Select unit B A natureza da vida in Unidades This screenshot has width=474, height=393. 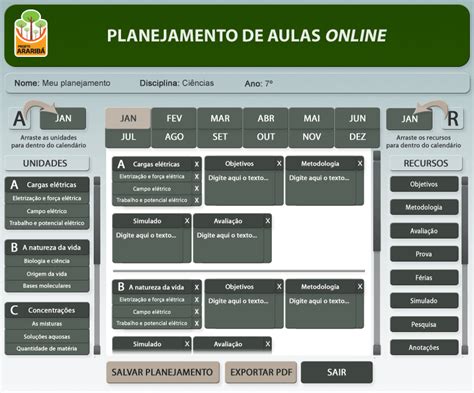pos(47,247)
